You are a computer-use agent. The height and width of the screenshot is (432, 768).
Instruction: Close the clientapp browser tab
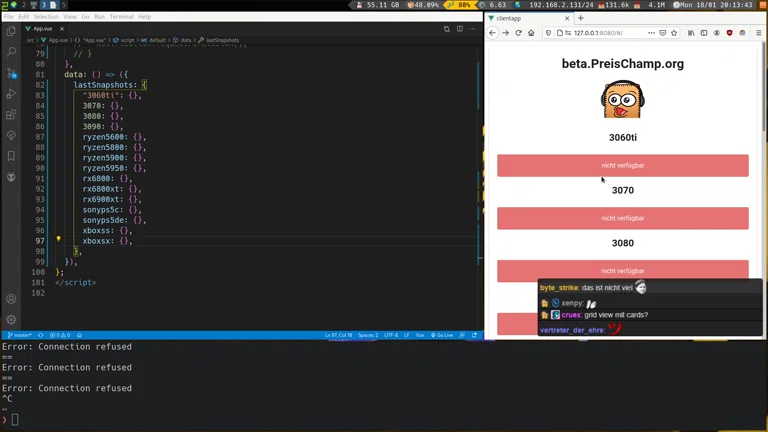point(567,18)
